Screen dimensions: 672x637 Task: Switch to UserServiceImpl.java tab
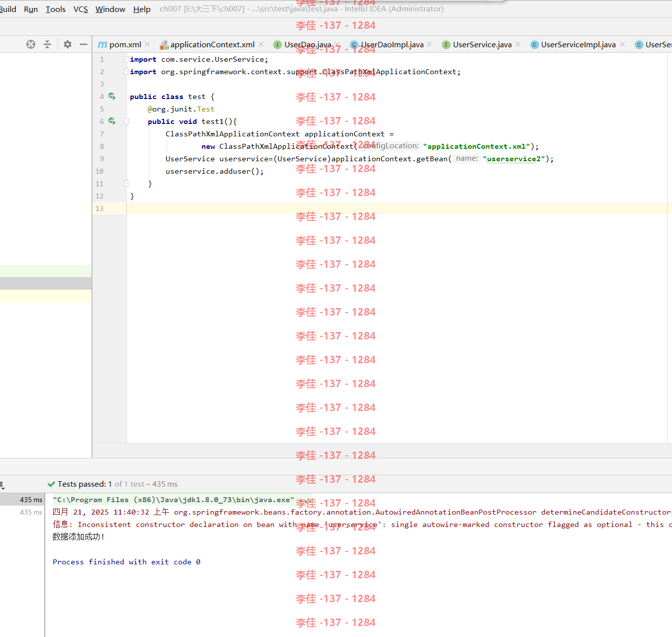coord(578,44)
